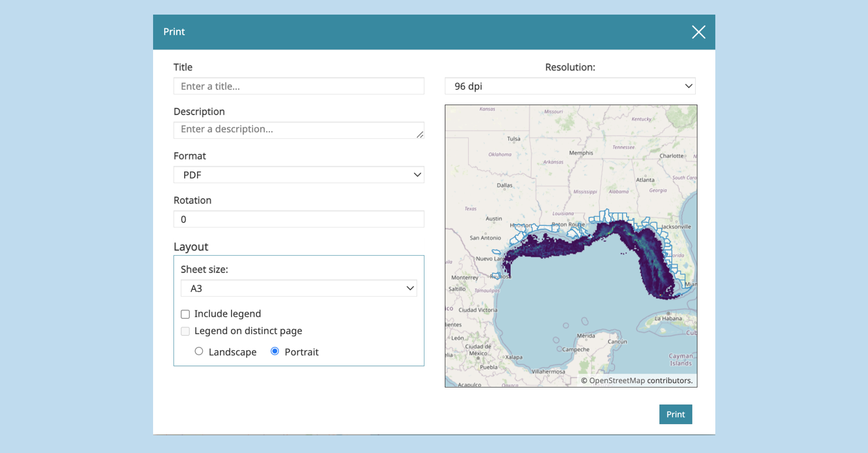Select the Landscape orientation radio button

(x=199, y=351)
